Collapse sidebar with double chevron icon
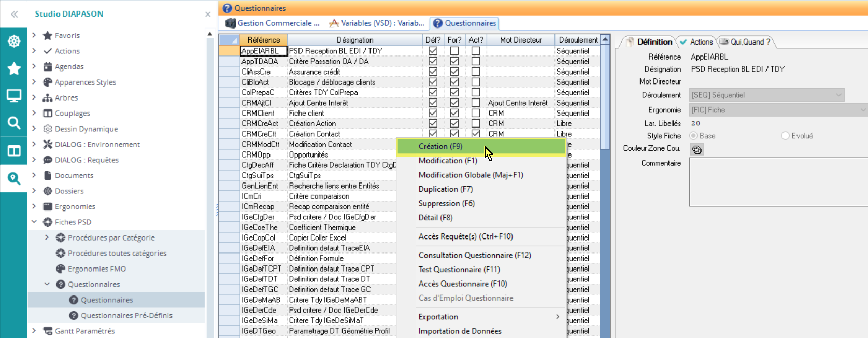This screenshot has height=338, width=868. point(15,14)
